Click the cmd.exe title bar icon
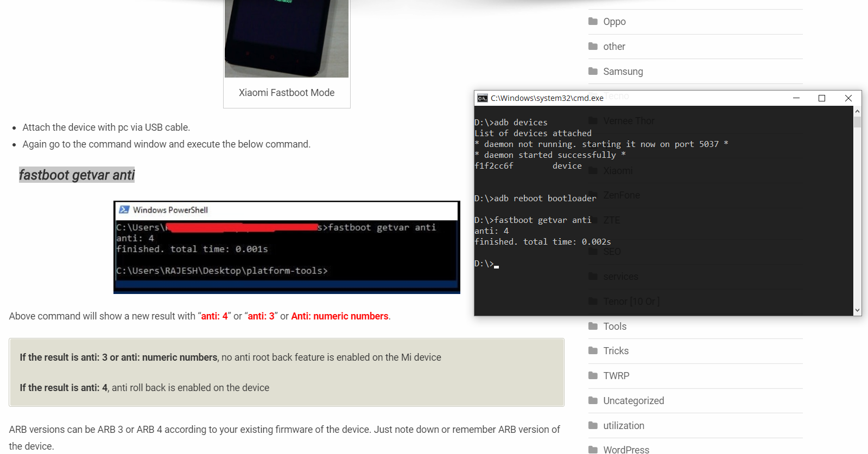Image resolution: width=868 pixels, height=454 pixels. tap(482, 98)
